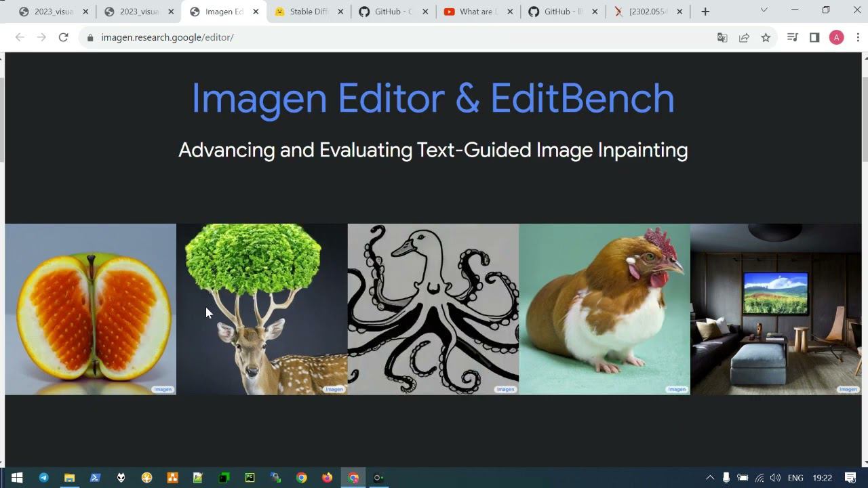Open the Windows Start menu
Viewport: 868px width, 488px height.
coord(17,478)
